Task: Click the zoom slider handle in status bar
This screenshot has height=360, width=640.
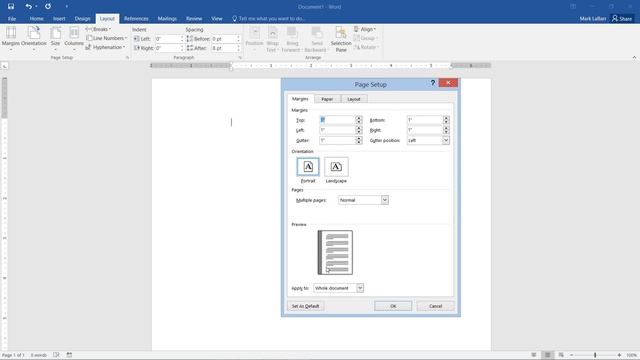Action: point(595,355)
